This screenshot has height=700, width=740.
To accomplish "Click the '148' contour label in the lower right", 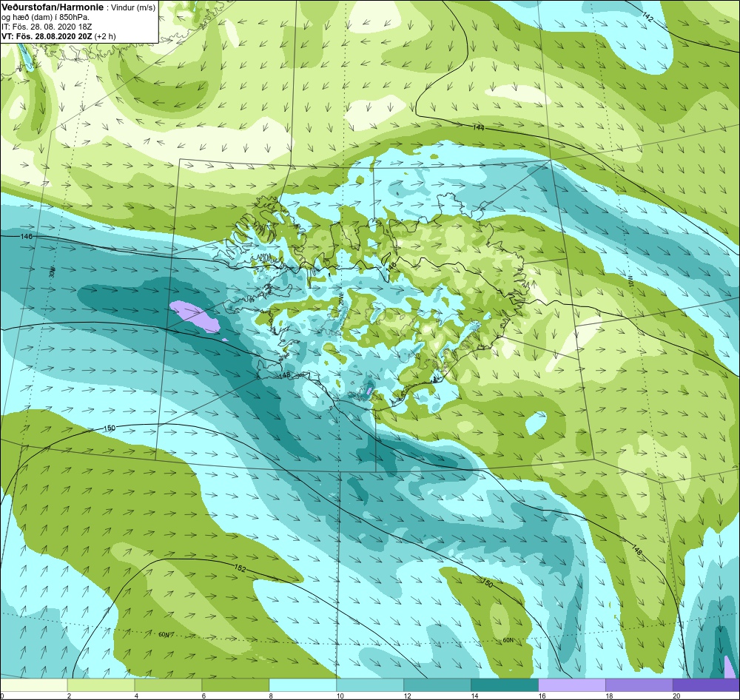I will (x=636, y=550).
